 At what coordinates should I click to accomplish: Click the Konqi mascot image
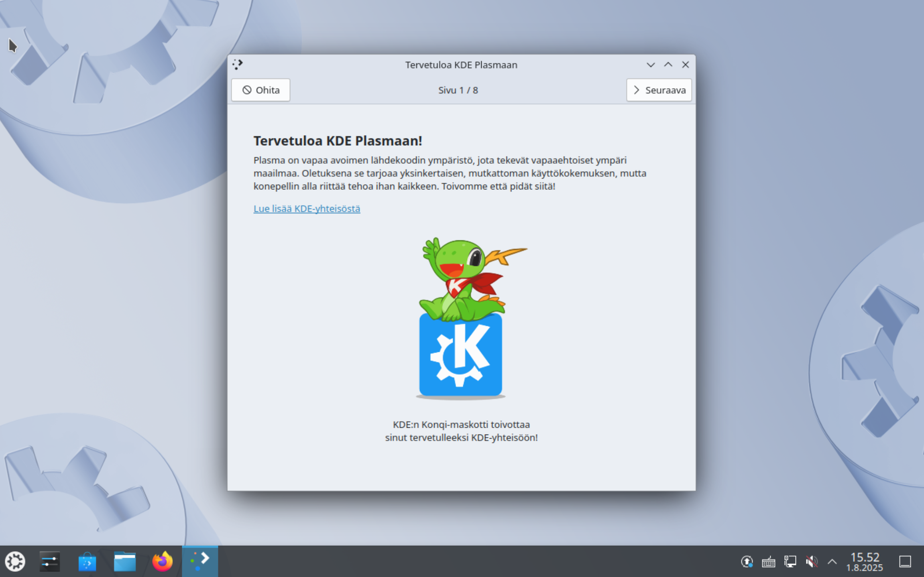click(x=461, y=318)
